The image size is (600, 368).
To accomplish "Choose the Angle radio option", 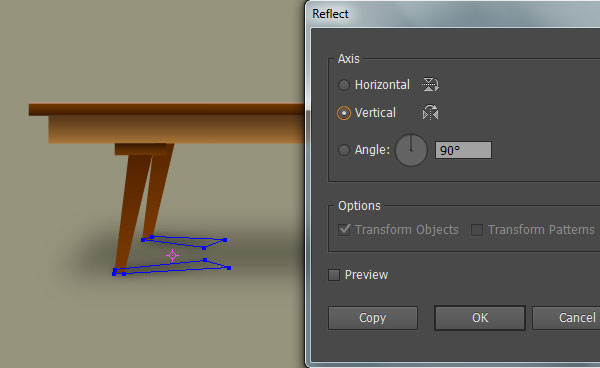I will click(344, 150).
